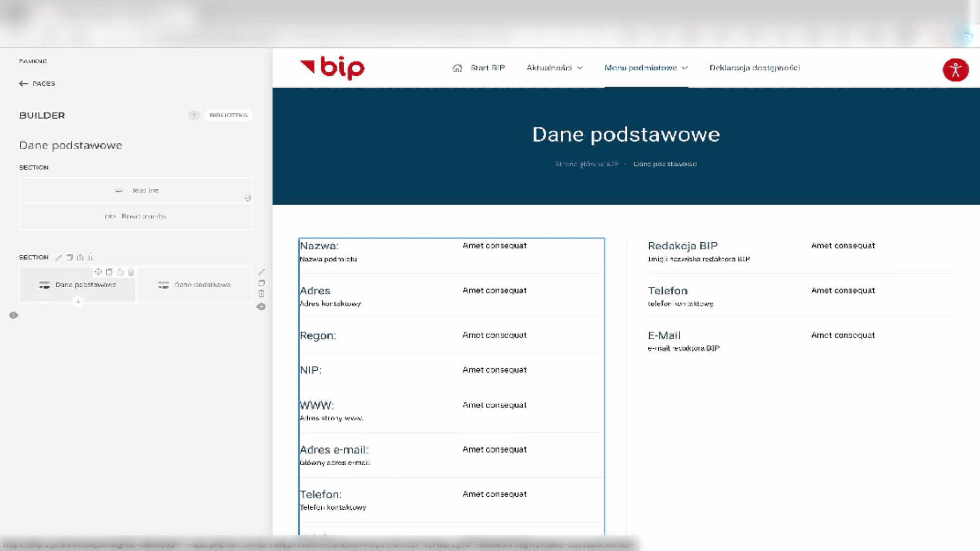Delete second section via header trash icon
This screenshot has height=551, width=980.
point(91,257)
